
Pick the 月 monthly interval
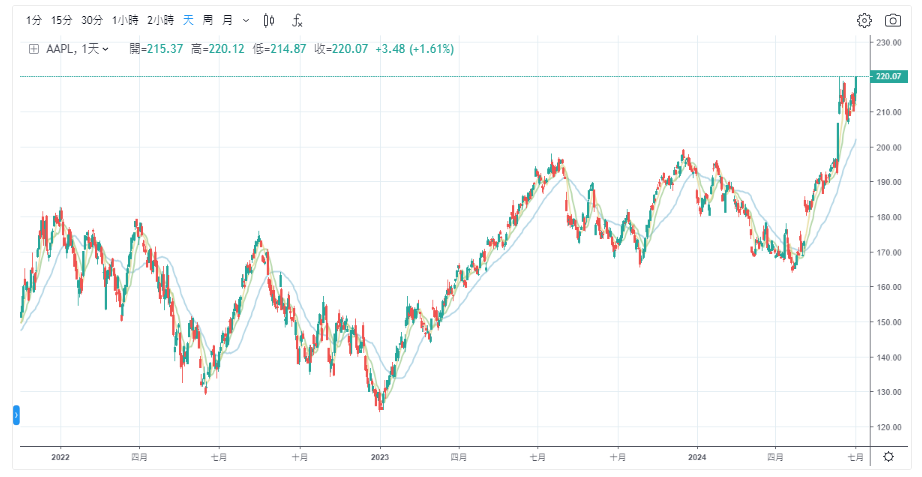click(x=227, y=20)
